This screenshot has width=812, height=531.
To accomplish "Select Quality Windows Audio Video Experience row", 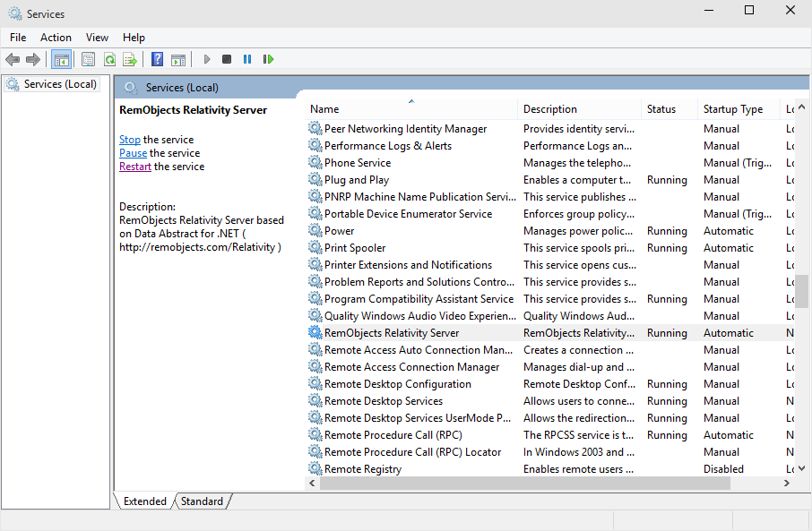I will click(550, 316).
